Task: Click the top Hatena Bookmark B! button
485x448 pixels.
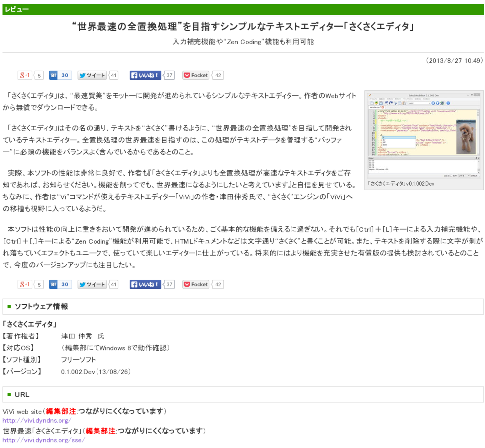Action: click(53, 75)
